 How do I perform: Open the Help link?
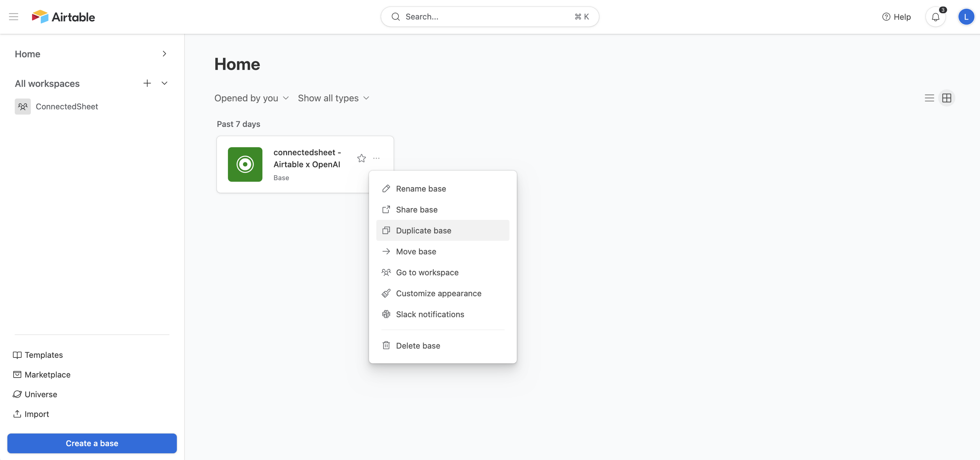click(897, 16)
